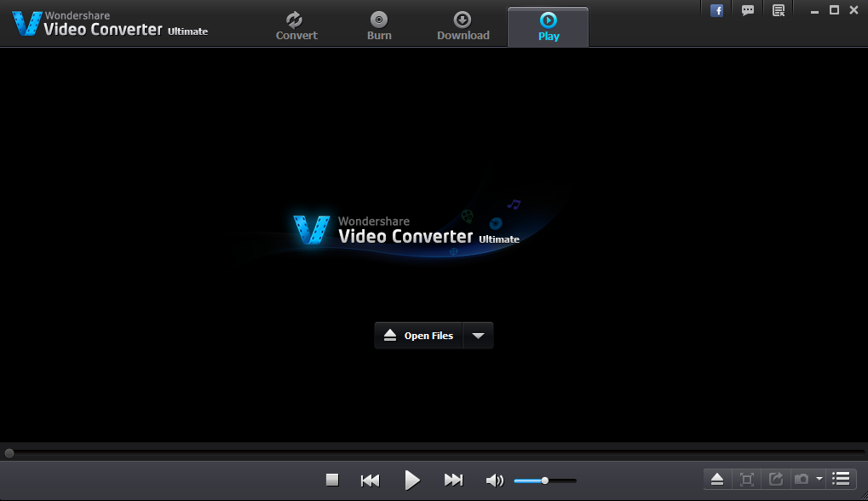This screenshot has height=501, width=868.
Task: Select the Play tab
Action: point(548,26)
